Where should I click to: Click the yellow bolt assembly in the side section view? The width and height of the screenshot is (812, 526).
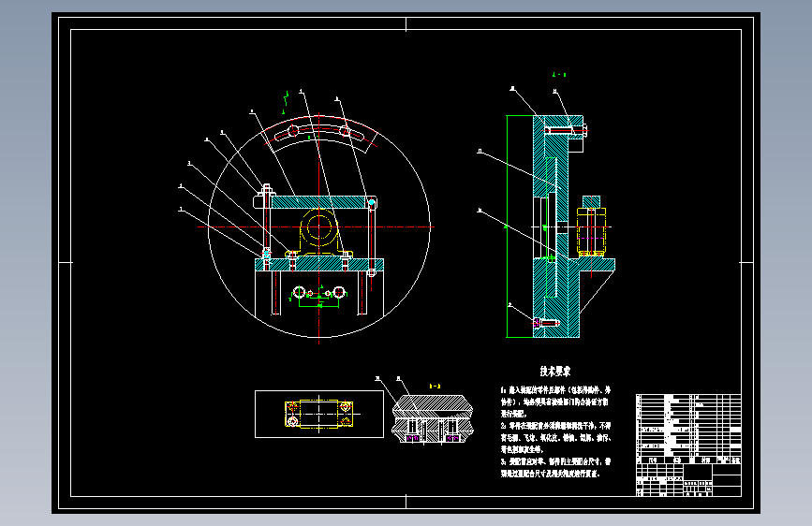pos(591,232)
